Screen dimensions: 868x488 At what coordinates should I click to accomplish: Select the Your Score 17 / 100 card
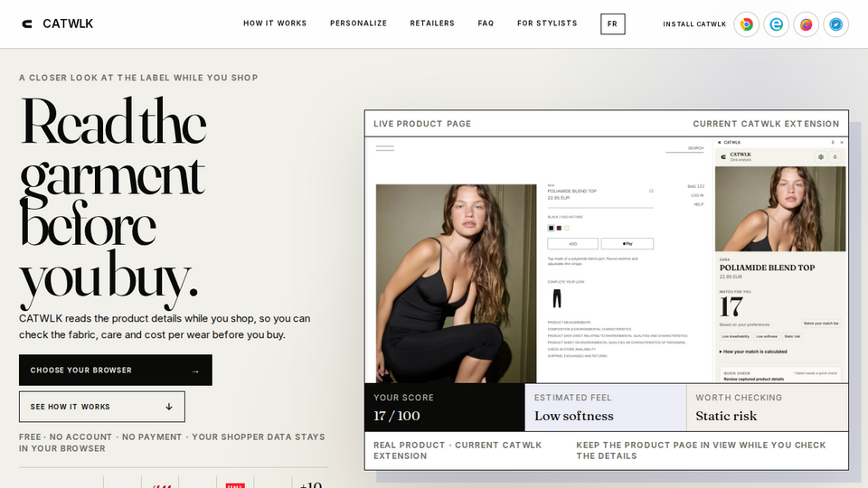(445, 408)
